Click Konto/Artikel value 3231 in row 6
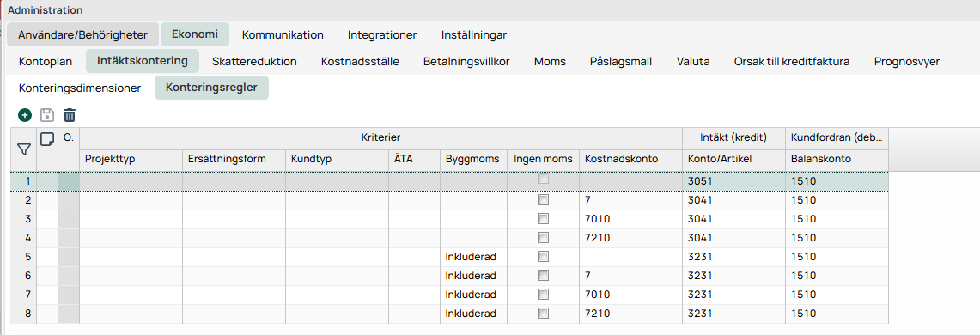Viewport: 980px width, 335px height. pyautogui.click(x=733, y=276)
